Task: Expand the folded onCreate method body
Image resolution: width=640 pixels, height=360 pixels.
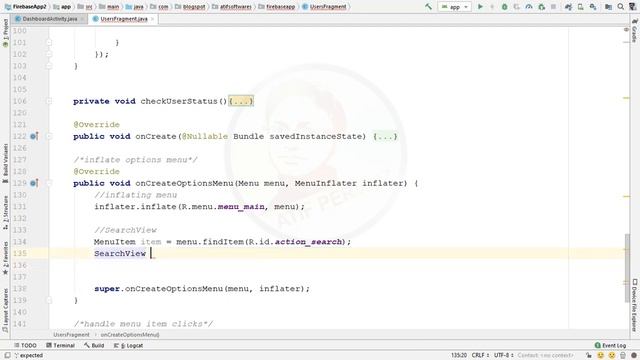Action: pos(385,136)
